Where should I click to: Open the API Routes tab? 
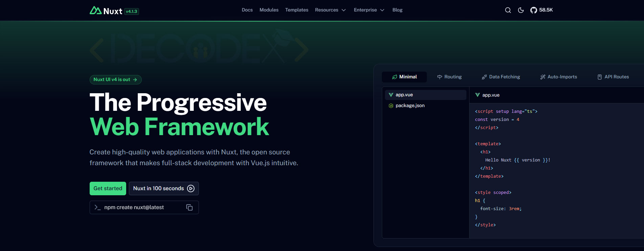[613, 77]
